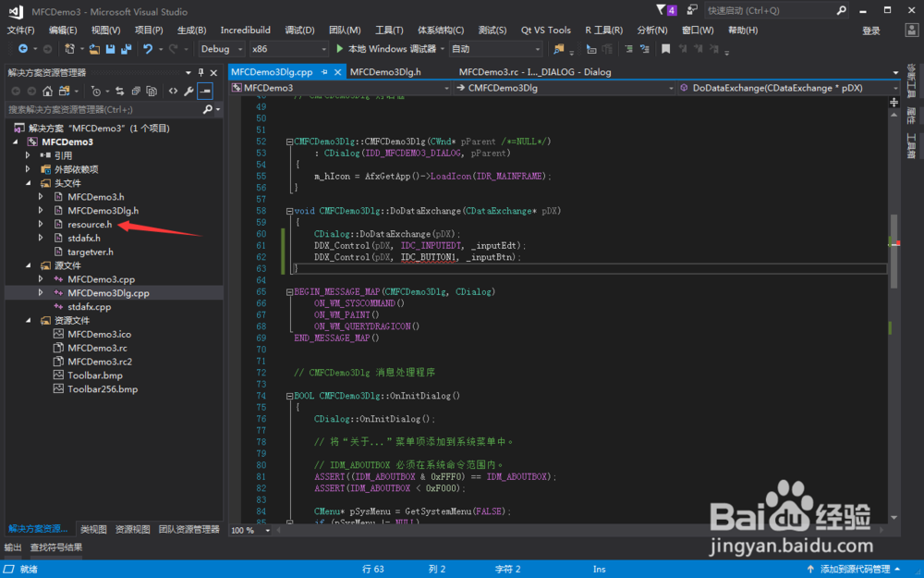Expand the resource.h tree node
924x578 pixels.
41,224
